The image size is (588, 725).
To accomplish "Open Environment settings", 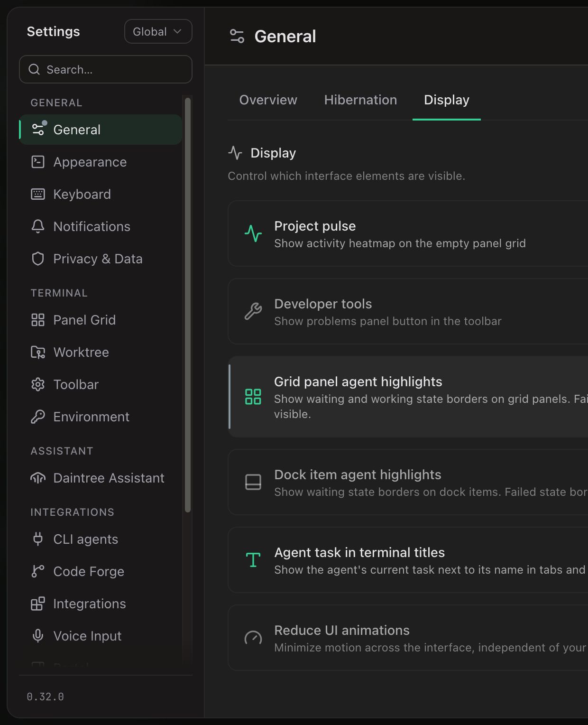I will coord(101,417).
